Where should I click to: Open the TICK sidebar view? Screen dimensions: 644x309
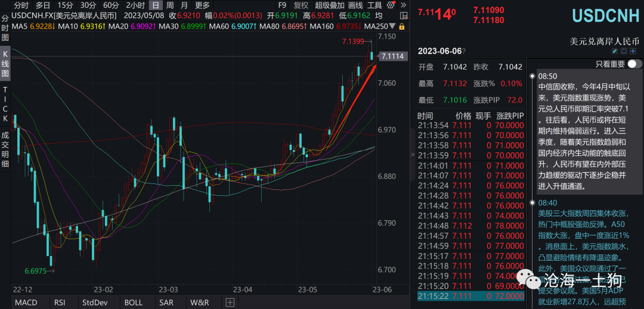pos(5,104)
